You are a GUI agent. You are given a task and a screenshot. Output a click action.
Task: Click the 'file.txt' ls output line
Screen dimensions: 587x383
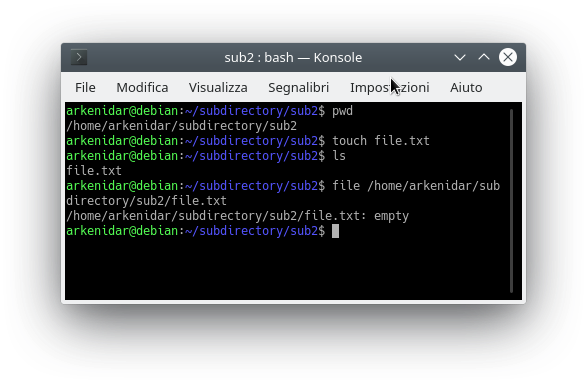tap(94, 171)
